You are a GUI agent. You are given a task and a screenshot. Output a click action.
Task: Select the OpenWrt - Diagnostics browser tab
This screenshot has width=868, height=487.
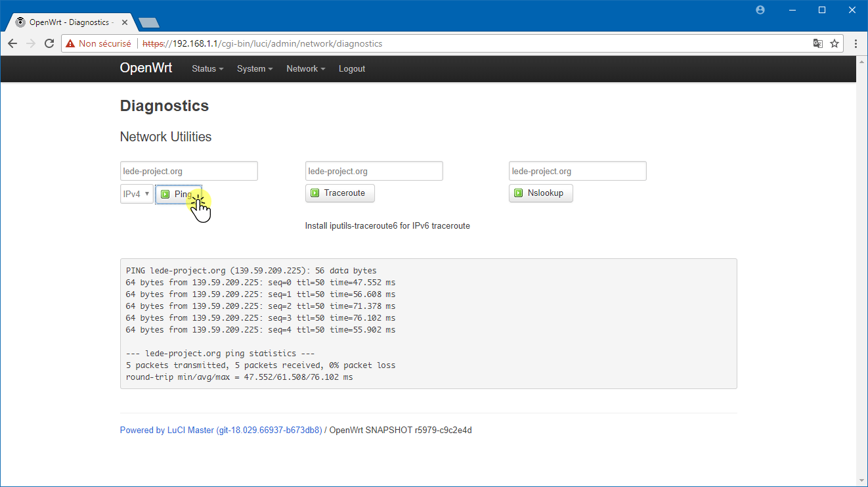pos(70,22)
